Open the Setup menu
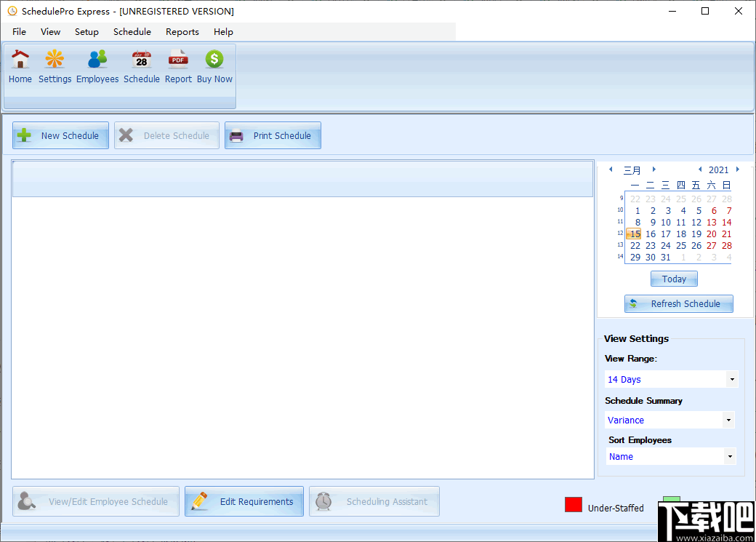The height and width of the screenshot is (542, 756). click(87, 31)
